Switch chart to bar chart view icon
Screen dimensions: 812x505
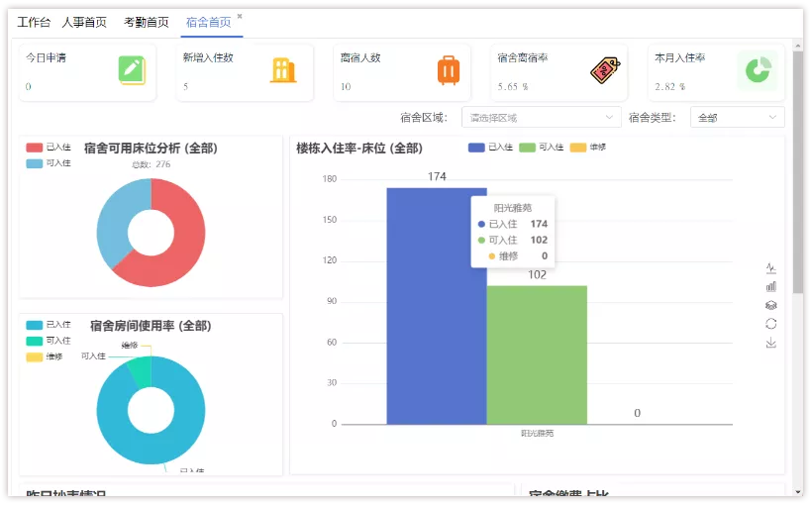click(771, 286)
